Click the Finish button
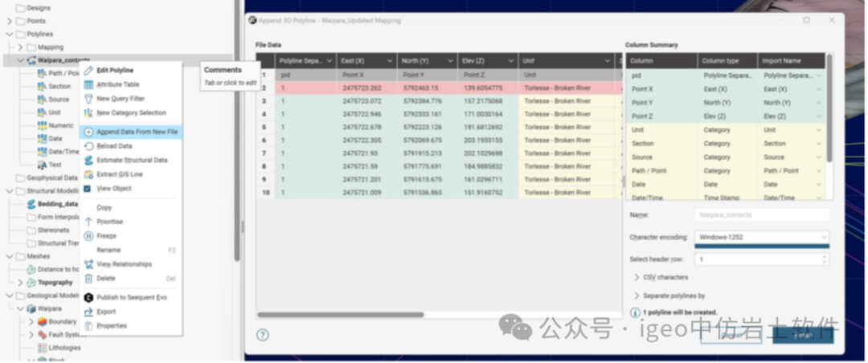Image resolution: width=868 pixels, height=363 pixels. pos(804,336)
